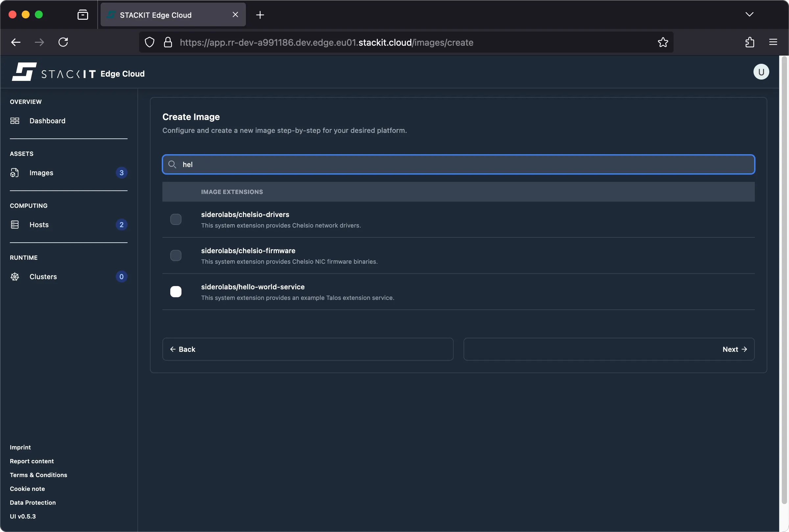Viewport: 789px width, 532px height.
Task: Open the extensions puzzle-piece menu
Action: pyautogui.click(x=750, y=42)
